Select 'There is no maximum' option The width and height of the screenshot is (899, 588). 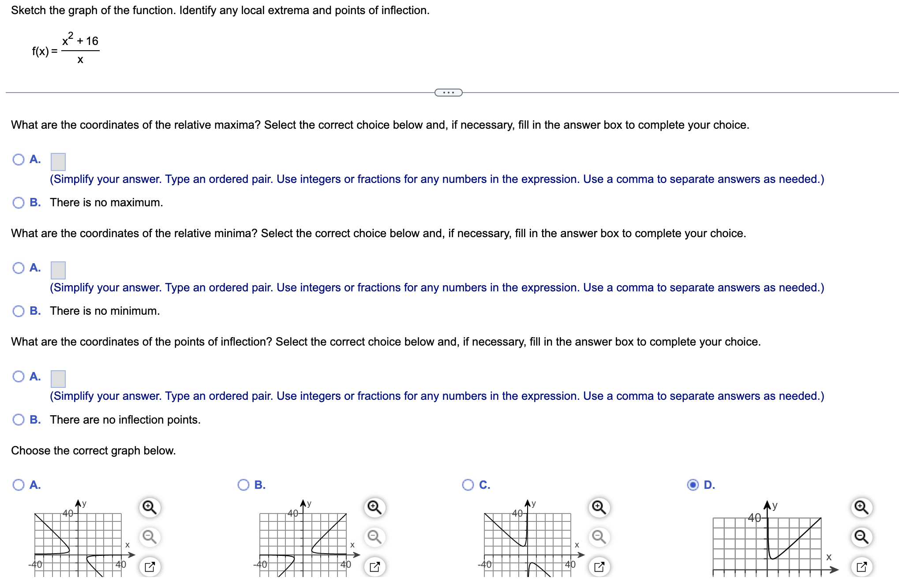19,202
